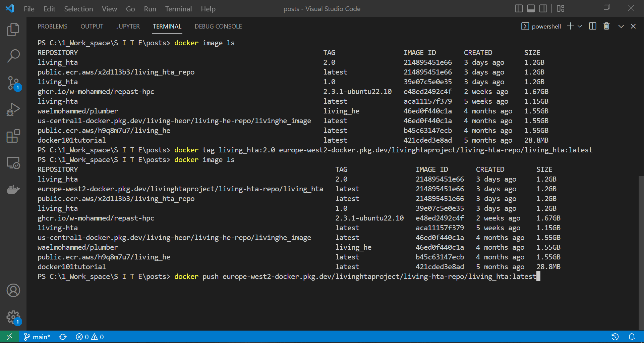Viewport: 644px width, 343px height.
Task: Open the notifications bell
Action: pyautogui.click(x=632, y=337)
